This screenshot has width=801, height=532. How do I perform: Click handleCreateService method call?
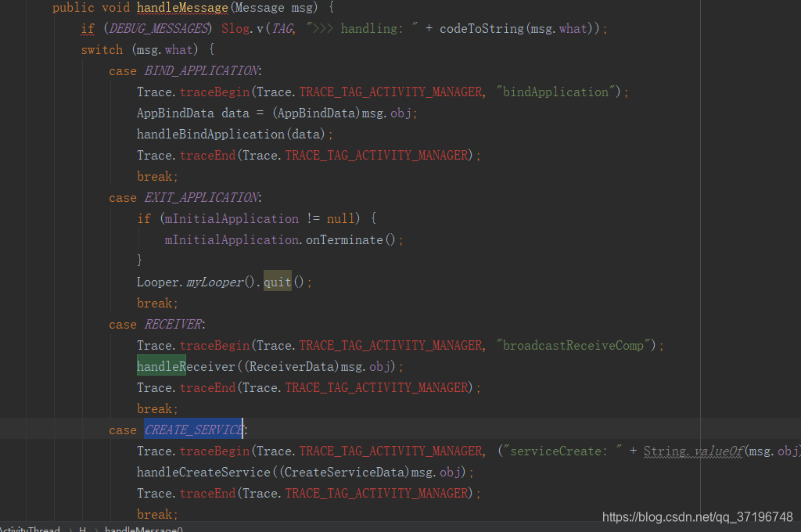pos(203,472)
